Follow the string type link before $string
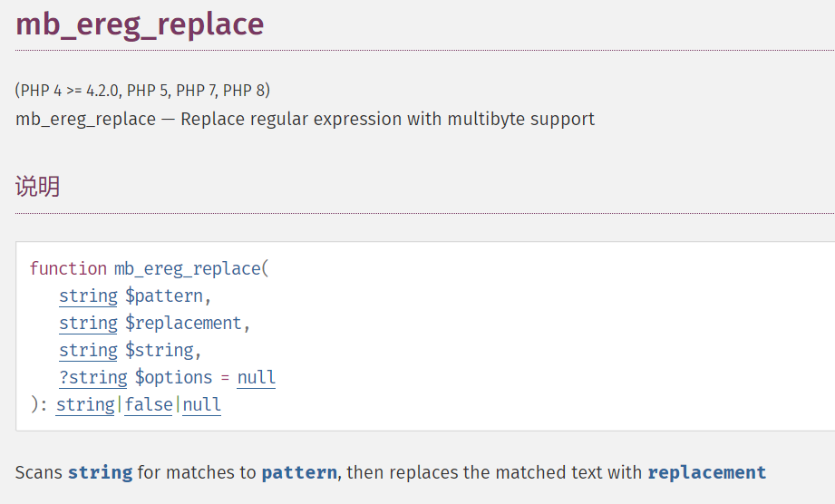Viewport: 835px width, 504px height. (89, 350)
